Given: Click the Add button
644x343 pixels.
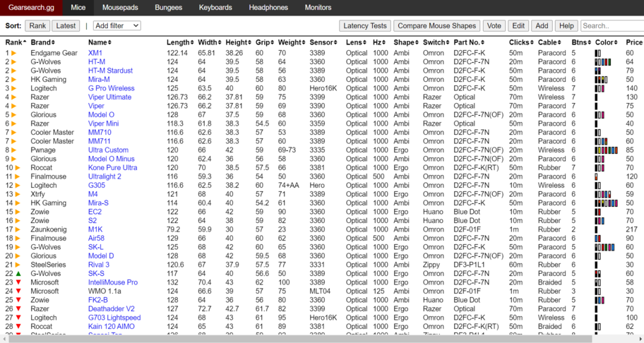Looking at the screenshot, I should point(542,26).
